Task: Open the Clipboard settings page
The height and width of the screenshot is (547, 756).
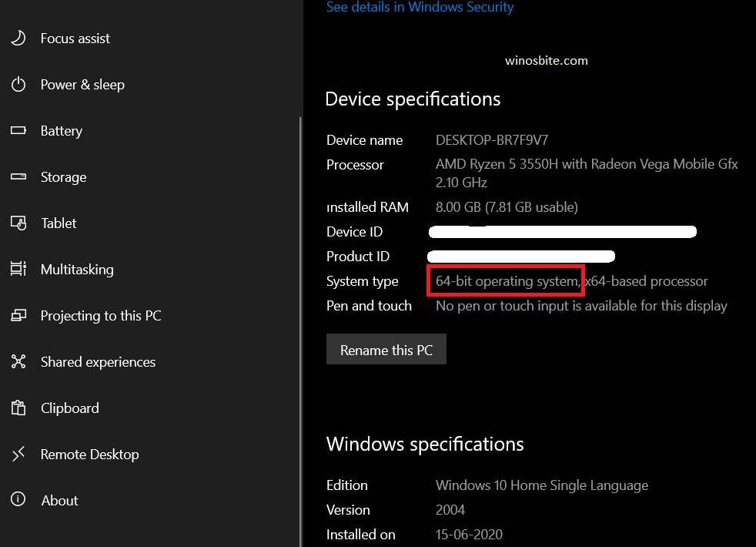Action: coord(69,408)
